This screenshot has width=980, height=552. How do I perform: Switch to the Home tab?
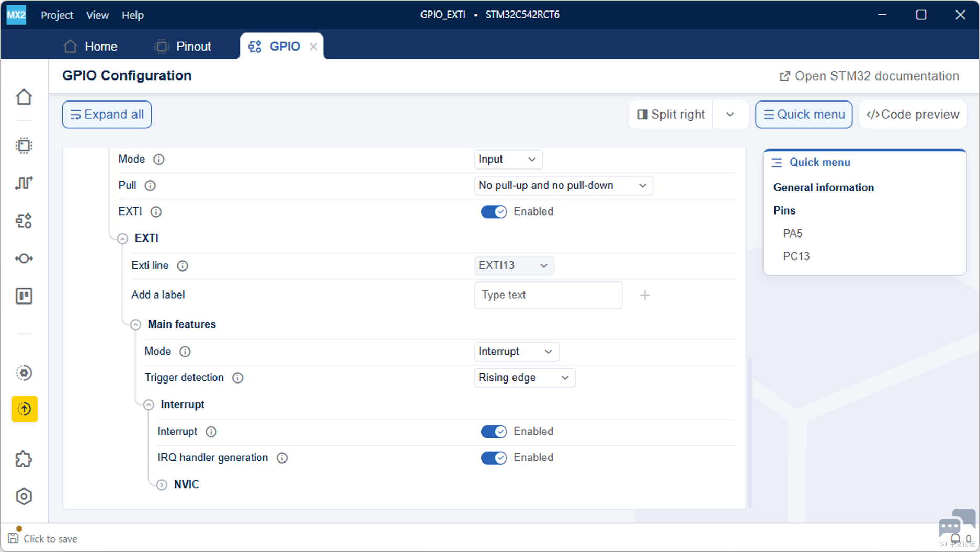coord(90,47)
